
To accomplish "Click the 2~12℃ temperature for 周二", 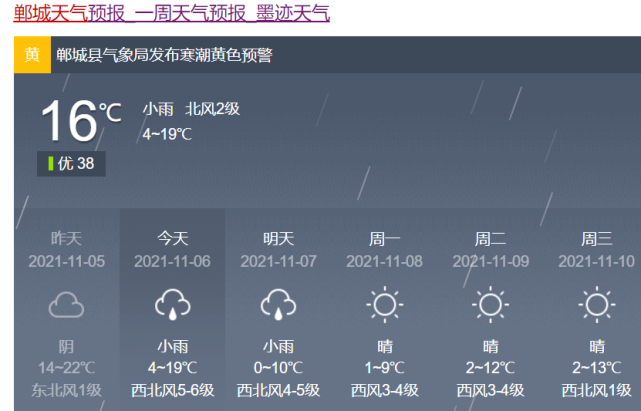I will 490,368.
